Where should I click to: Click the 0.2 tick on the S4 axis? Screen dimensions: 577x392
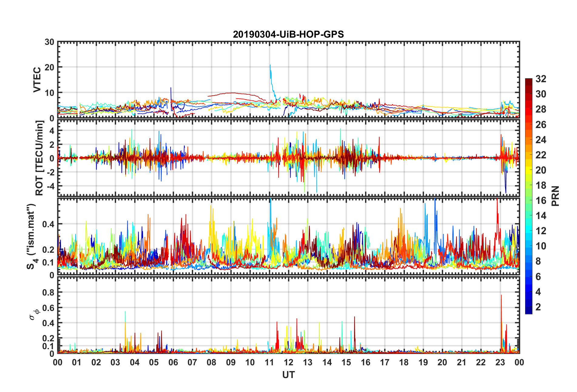[48, 250]
